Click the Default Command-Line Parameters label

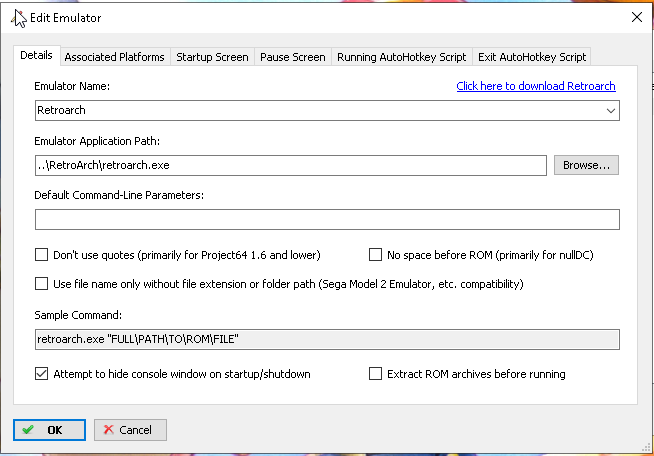(x=119, y=195)
